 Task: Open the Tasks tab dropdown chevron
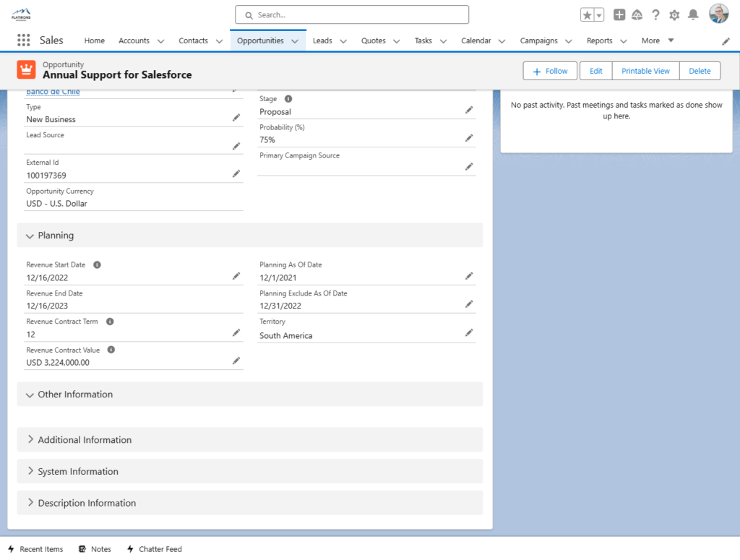coord(443,41)
